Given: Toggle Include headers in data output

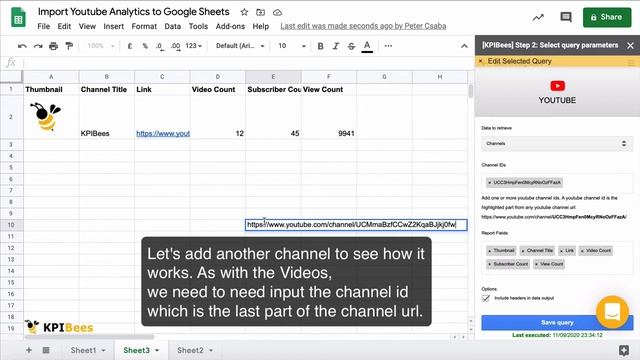Looking at the screenshot, I should click(486, 298).
